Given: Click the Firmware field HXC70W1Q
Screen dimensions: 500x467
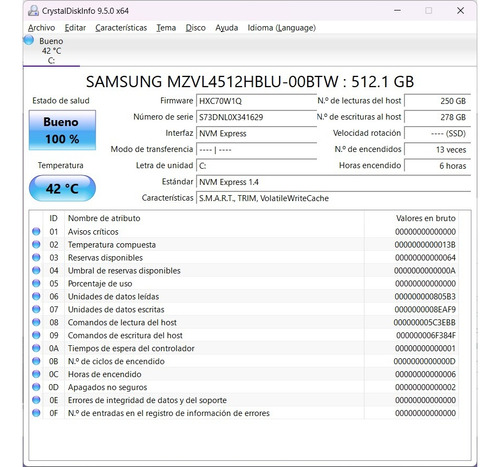Looking at the screenshot, I should 256,101.
